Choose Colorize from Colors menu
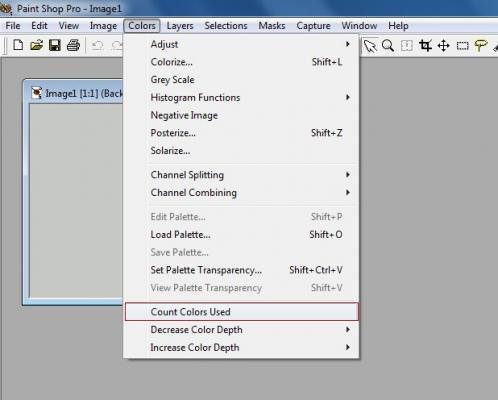This screenshot has height=400, width=498. [x=242, y=62]
